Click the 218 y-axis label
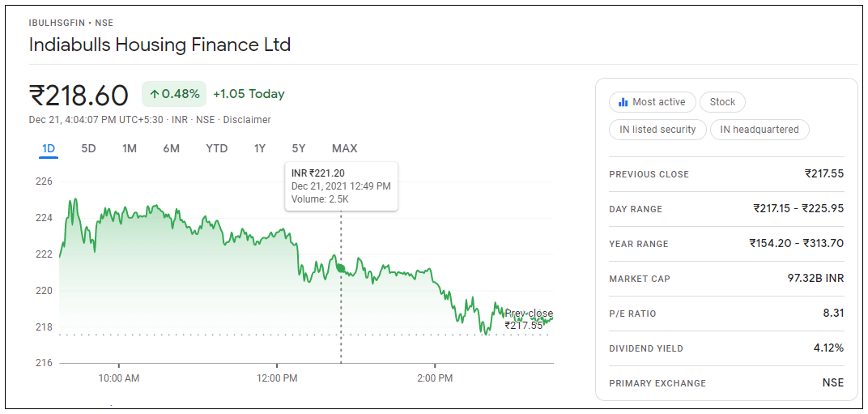868x414 pixels. (45, 327)
